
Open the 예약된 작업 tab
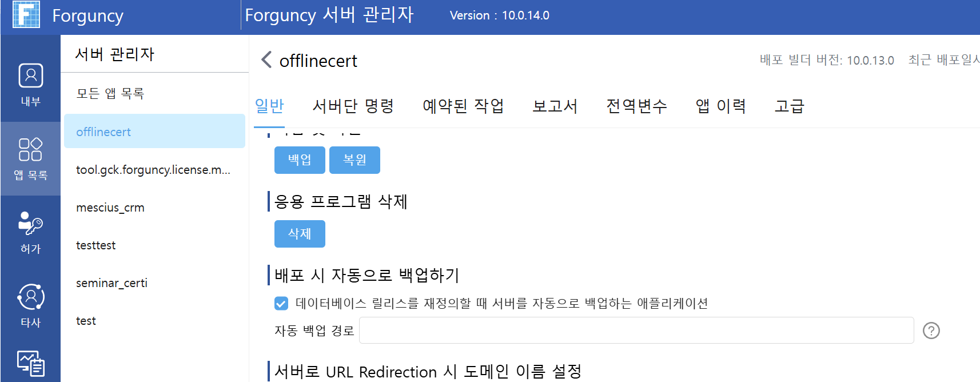coord(463,106)
